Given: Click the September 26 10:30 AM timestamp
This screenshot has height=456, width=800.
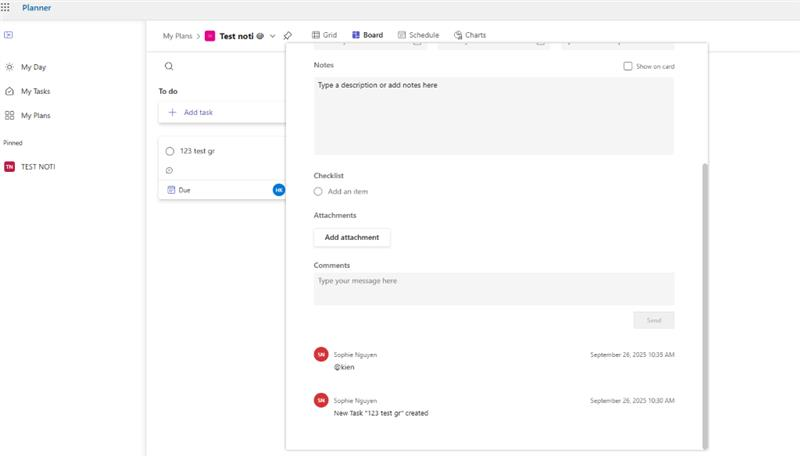Looking at the screenshot, I should [632, 400].
